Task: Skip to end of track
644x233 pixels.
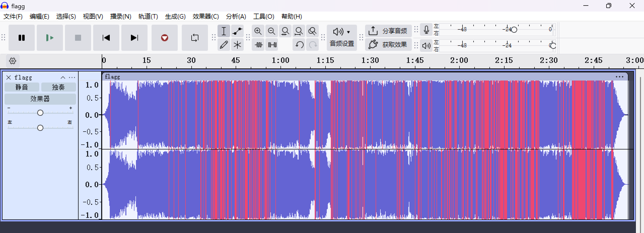Action: tap(134, 38)
